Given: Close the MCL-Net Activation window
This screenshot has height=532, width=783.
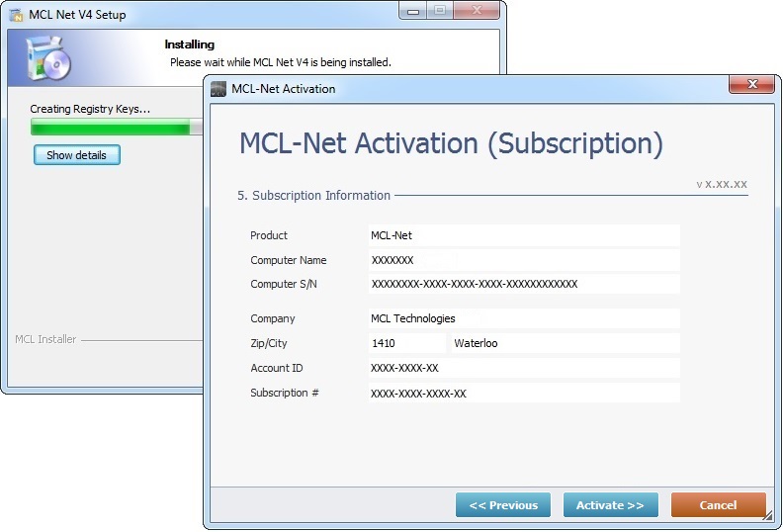Looking at the screenshot, I should pos(752,84).
